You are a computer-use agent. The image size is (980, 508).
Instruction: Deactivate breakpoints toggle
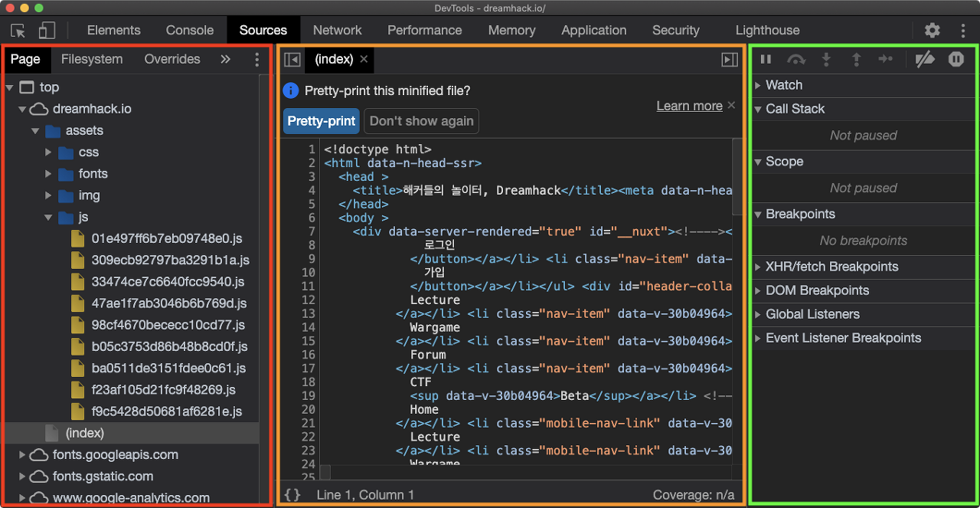click(925, 59)
